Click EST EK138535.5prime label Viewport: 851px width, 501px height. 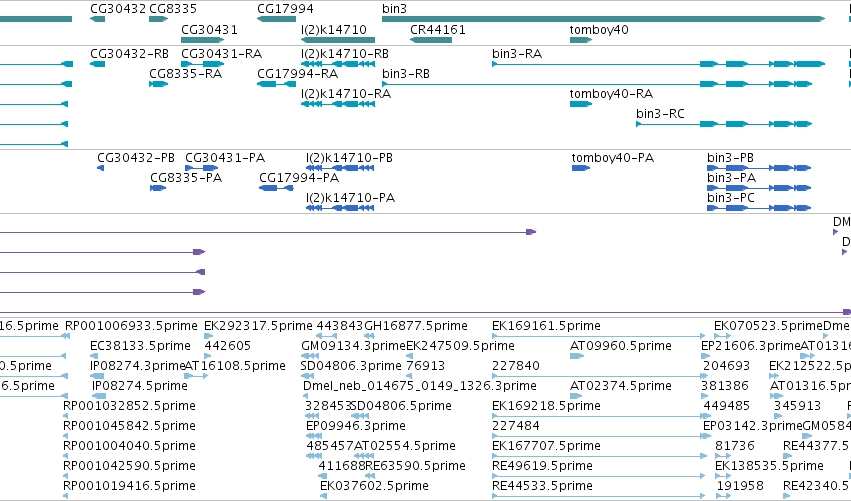click(769, 466)
